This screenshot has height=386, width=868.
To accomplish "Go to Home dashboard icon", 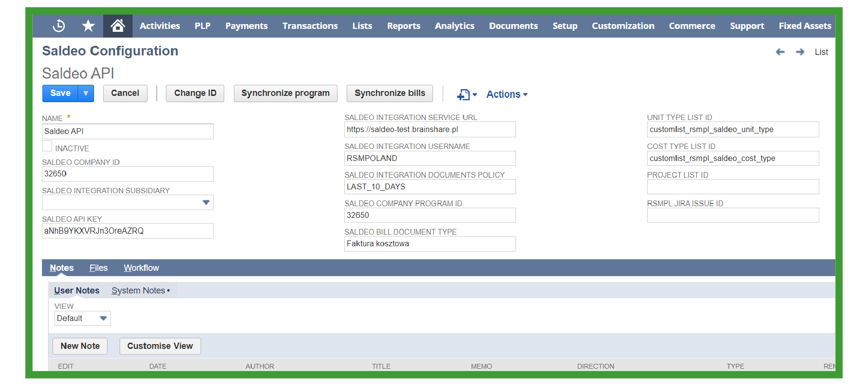I will pos(118,26).
